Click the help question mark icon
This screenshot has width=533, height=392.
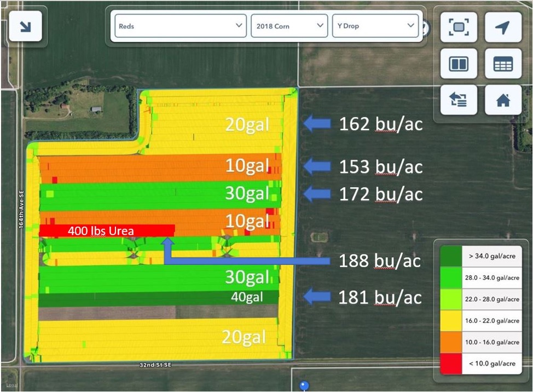point(426,28)
